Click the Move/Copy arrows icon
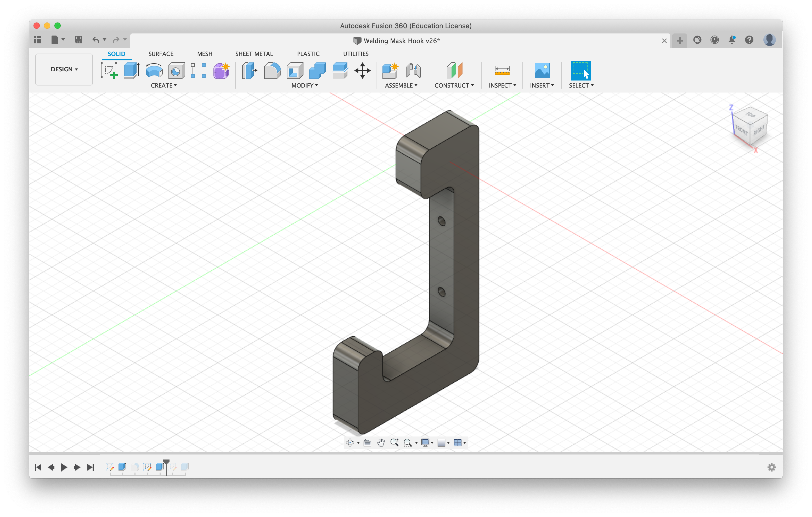The width and height of the screenshot is (812, 517). pos(363,70)
